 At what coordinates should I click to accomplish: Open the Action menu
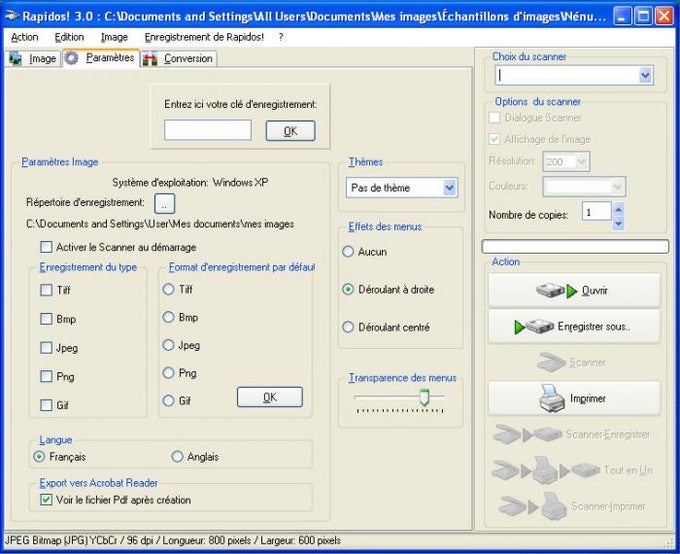[25, 37]
